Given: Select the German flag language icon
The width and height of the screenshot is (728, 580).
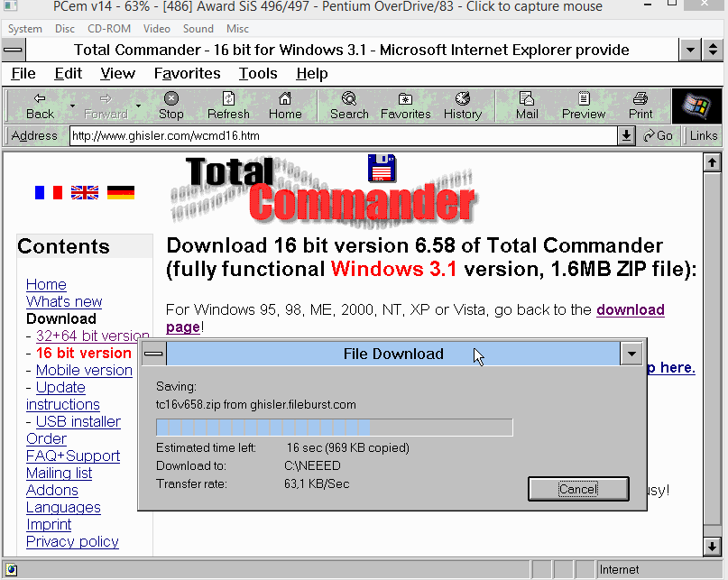Looking at the screenshot, I should point(121,192).
